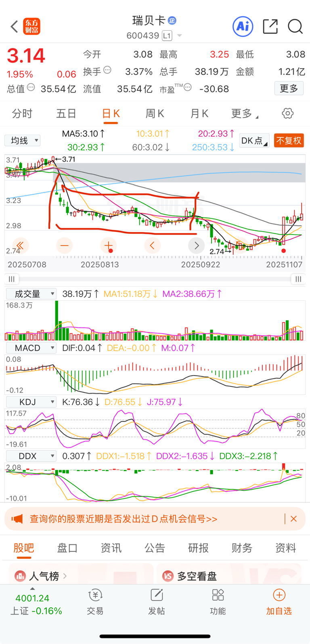The height and width of the screenshot is (644, 310).
Task: Tap the megaphone icon in banner
Action: 17,519
